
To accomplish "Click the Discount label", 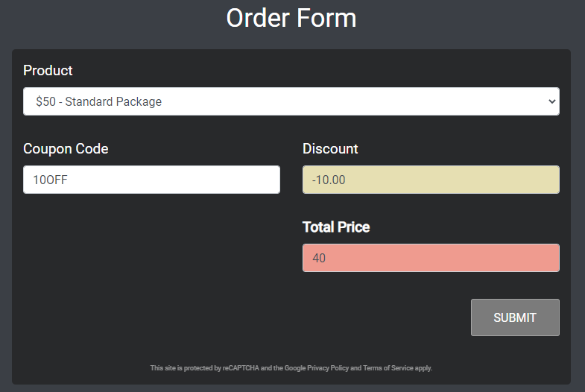I will click(x=330, y=149).
